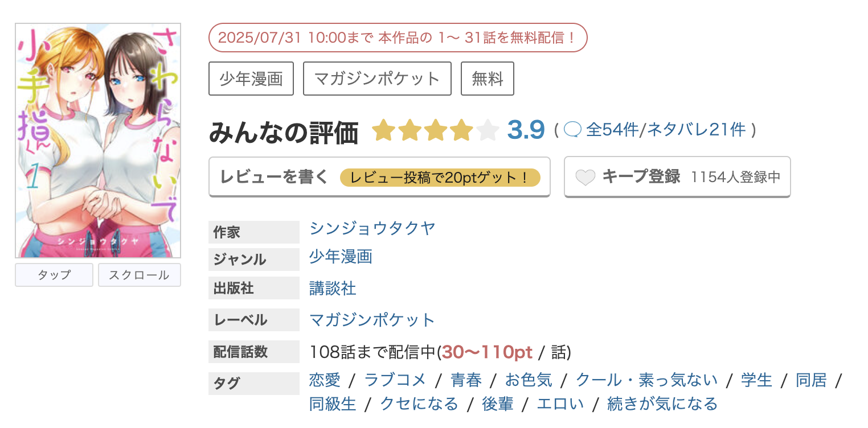The height and width of the screenshot is (428, 868).
Task: Open comments via the speech bubble icon
Action: click(x=574, y=129)
